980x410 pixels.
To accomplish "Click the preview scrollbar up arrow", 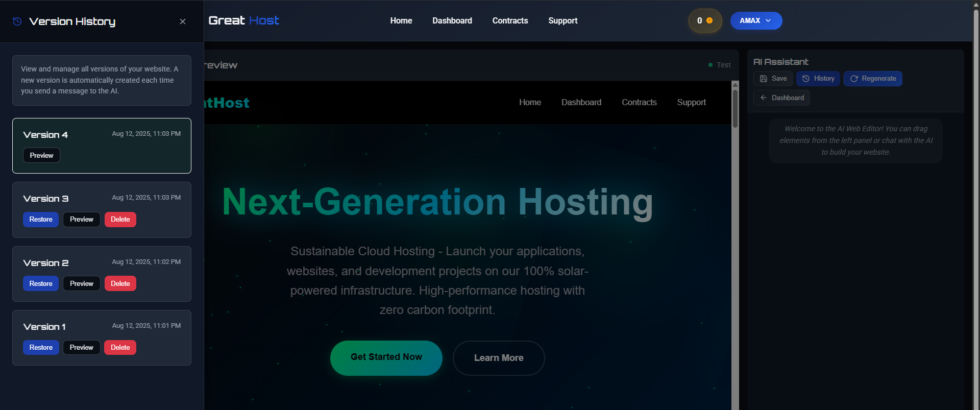I will tap(735, 84).
